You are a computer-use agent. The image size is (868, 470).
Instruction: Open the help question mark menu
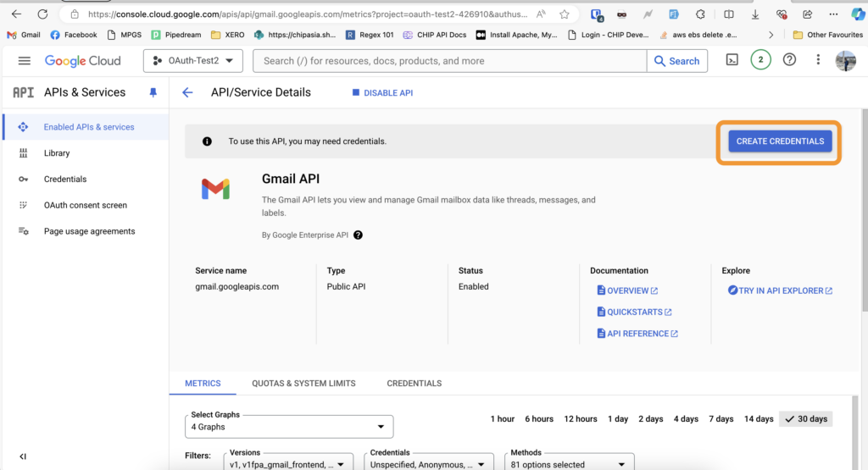point(789,60)
